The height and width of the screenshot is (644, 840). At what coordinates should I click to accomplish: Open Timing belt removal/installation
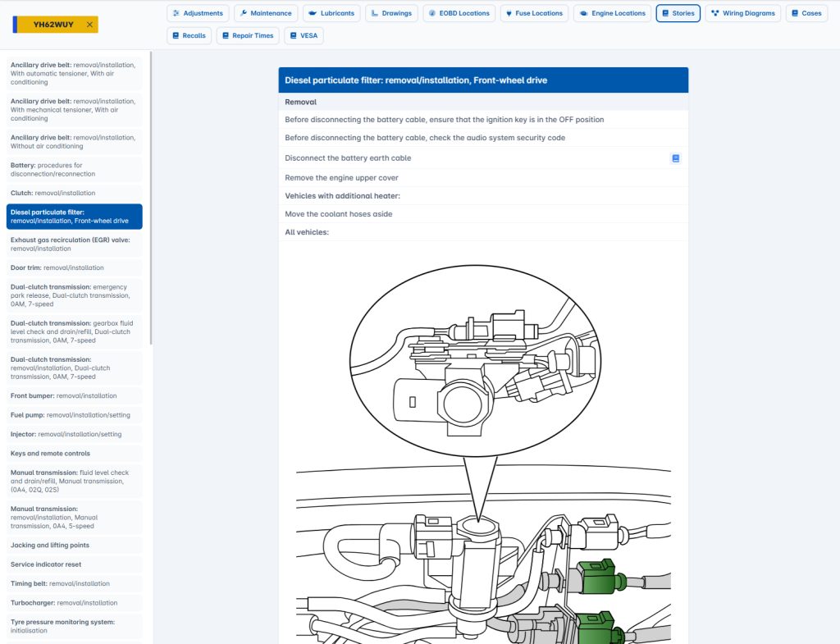coord(74,583)
